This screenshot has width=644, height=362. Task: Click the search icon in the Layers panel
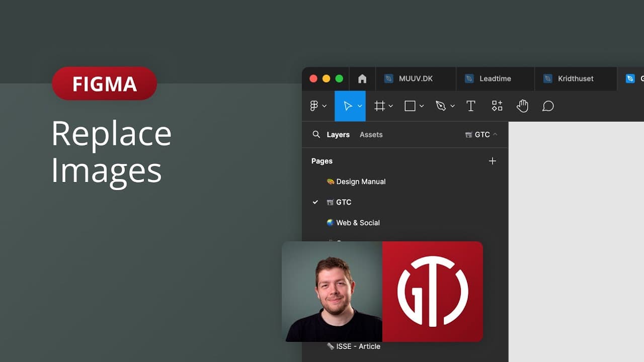coord(316,134)
